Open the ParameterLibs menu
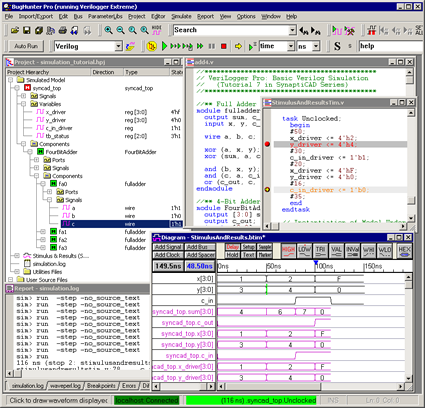 pyautogui.click(x=105, y=16)
